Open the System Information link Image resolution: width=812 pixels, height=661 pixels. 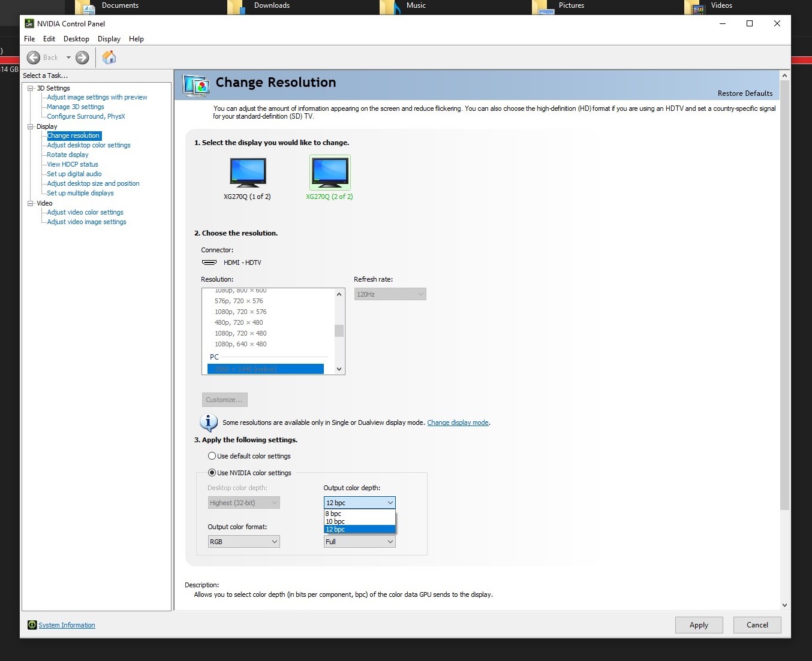(67, 625)
